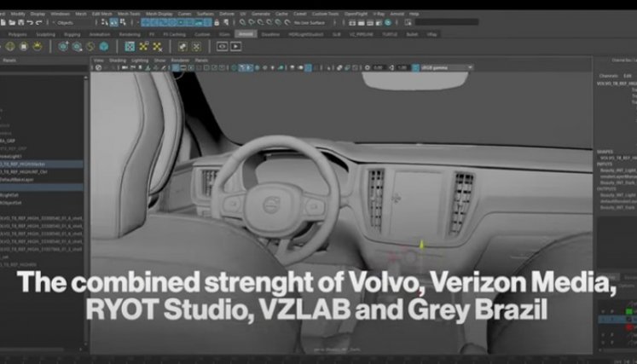Click the blue cube icon on Arnold shelf
Image resolution: width=637 pixels, height=364 pixels.
click(x=104, y=46)
